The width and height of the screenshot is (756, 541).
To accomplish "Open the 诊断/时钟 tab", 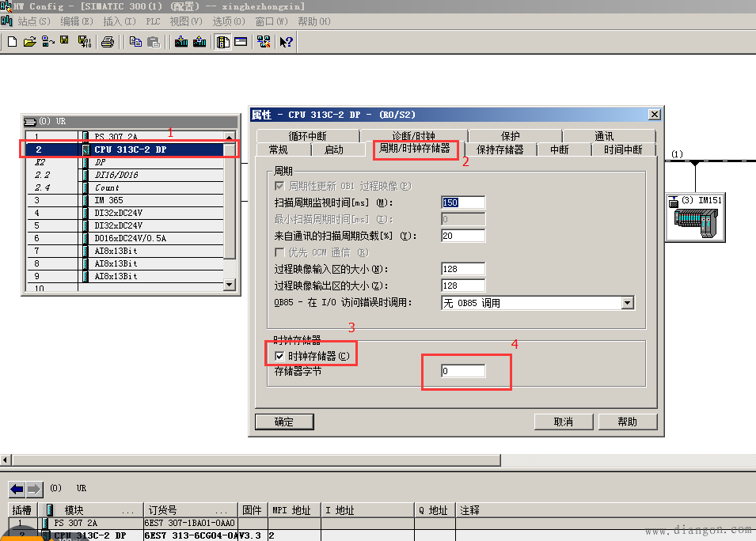I will [413, 136].
